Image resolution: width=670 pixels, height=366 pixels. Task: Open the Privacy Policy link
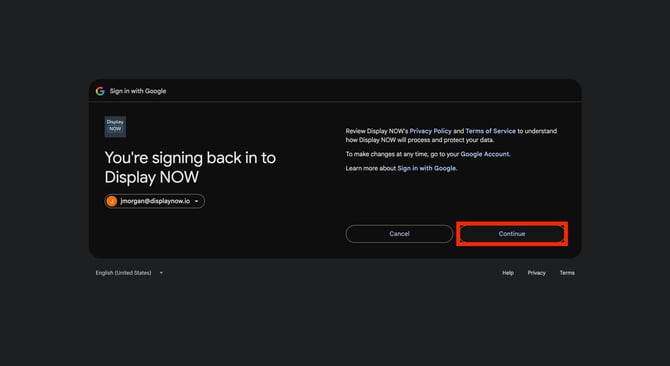(x=430, y=131)
